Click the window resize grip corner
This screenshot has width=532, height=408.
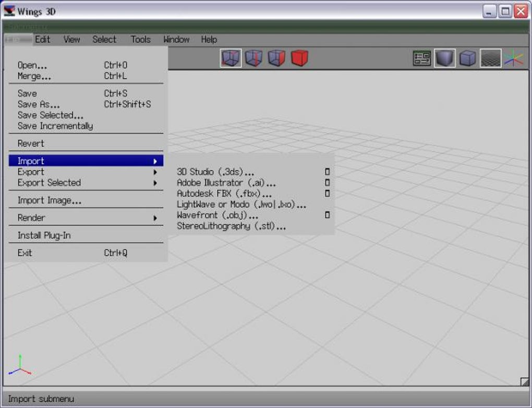[525, 382]
